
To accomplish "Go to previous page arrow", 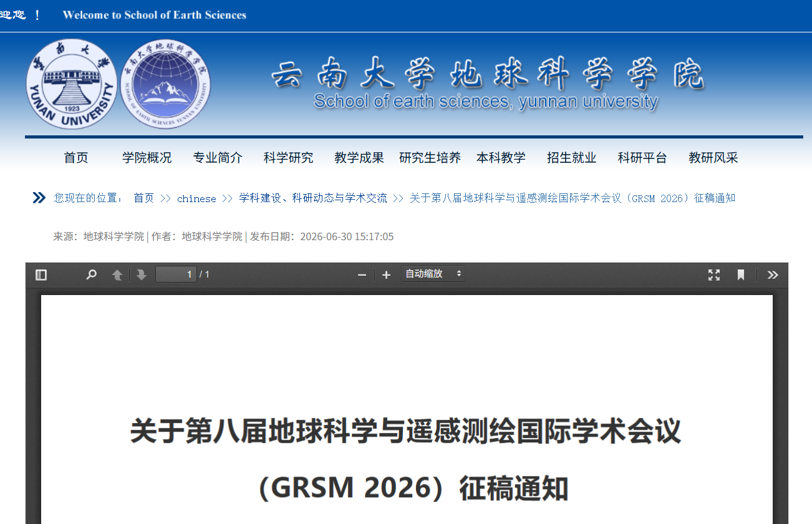I will pyautogui.click(x=117, y=274).
